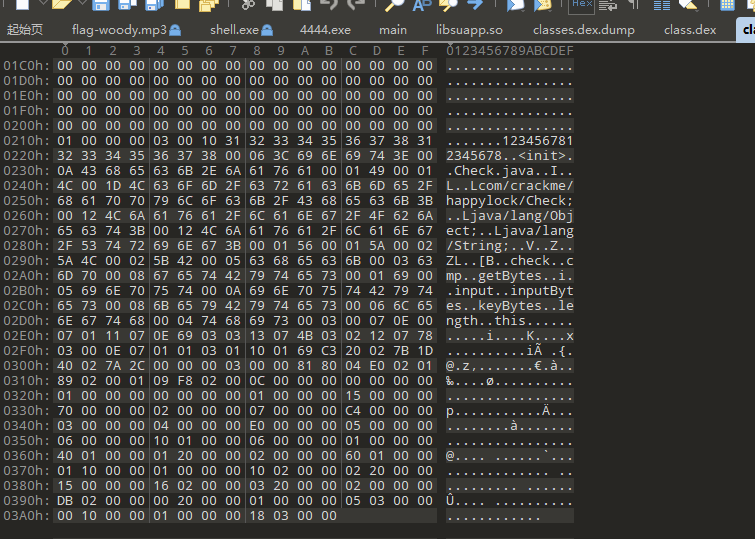
Task: Switch to the 起始页 tab
Action: [x=25, y=30]
